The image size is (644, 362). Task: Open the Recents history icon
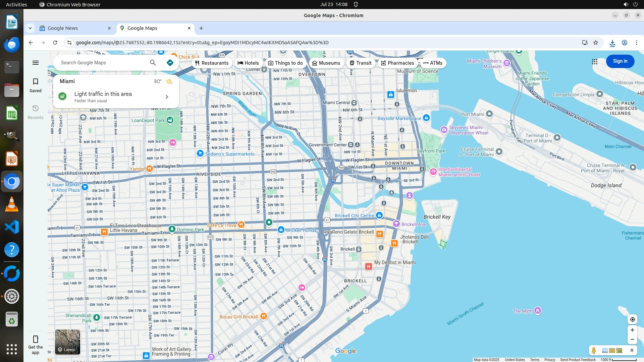pos(36,109)
